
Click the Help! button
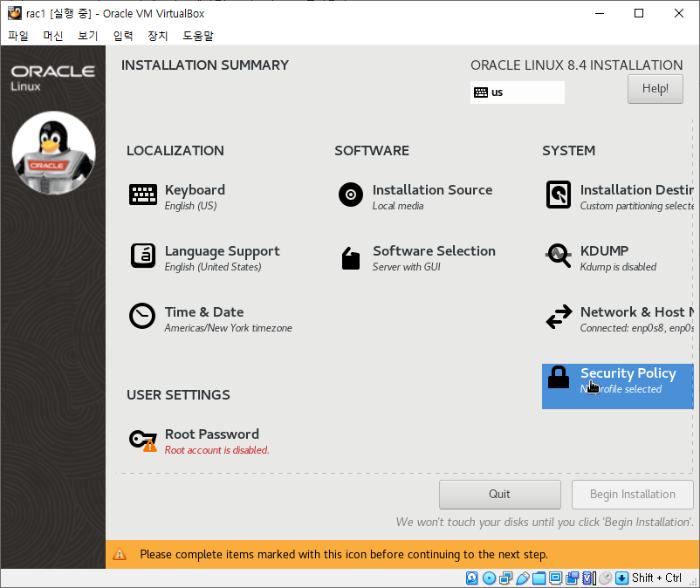point(655,89)
